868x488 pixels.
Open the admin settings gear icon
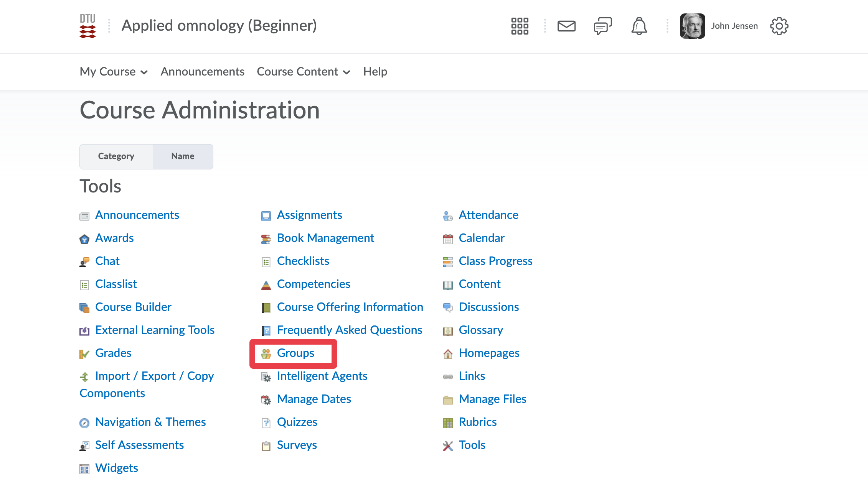click(779, 26)
